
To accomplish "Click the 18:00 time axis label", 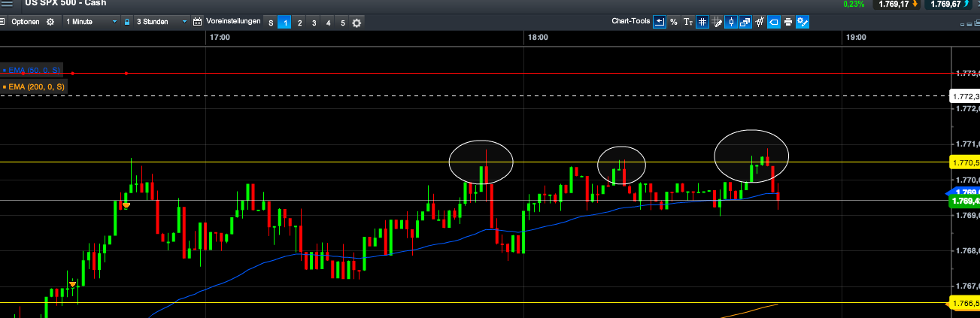I will (x=538, y=37).
